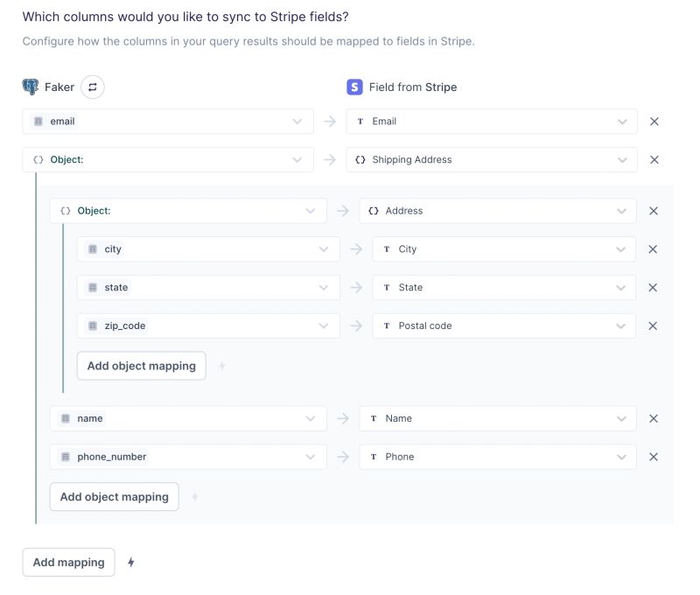Open the Email Stripe field dropdown

tap(492, 122)
